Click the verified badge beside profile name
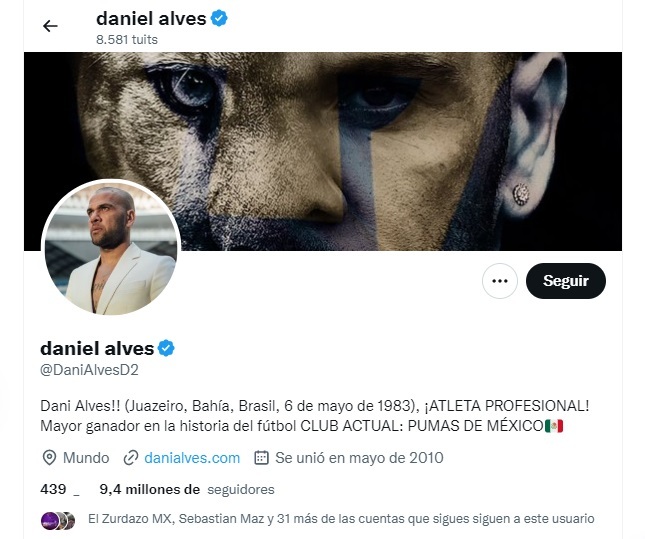645x539 pixels. 166,348
